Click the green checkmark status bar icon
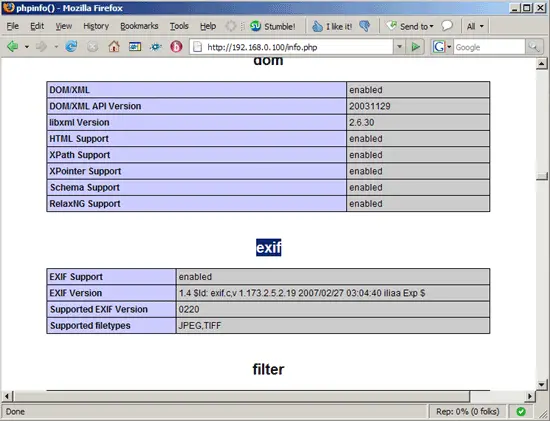Viewport: 550px width, 421px height. (521, 411)
